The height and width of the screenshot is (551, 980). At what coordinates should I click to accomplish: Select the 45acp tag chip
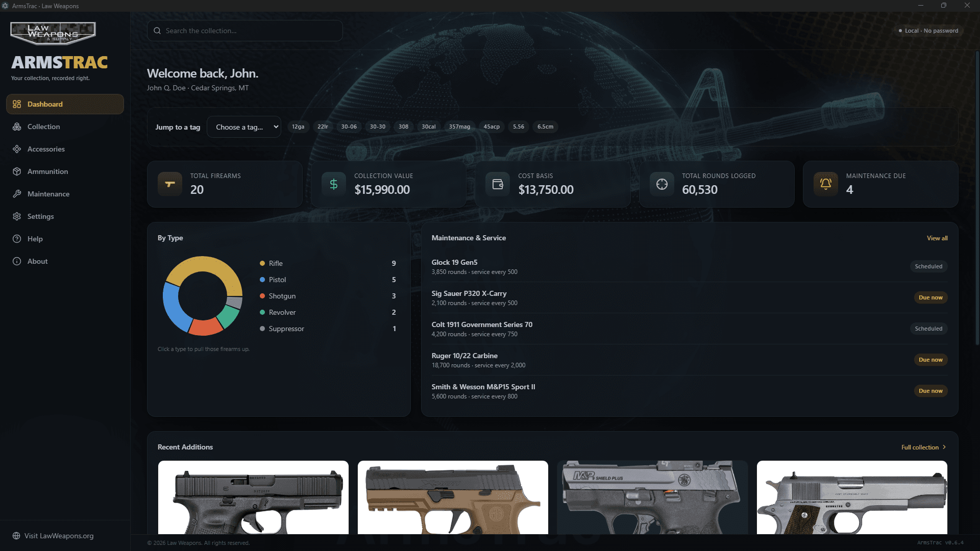[x=492, y=127]
